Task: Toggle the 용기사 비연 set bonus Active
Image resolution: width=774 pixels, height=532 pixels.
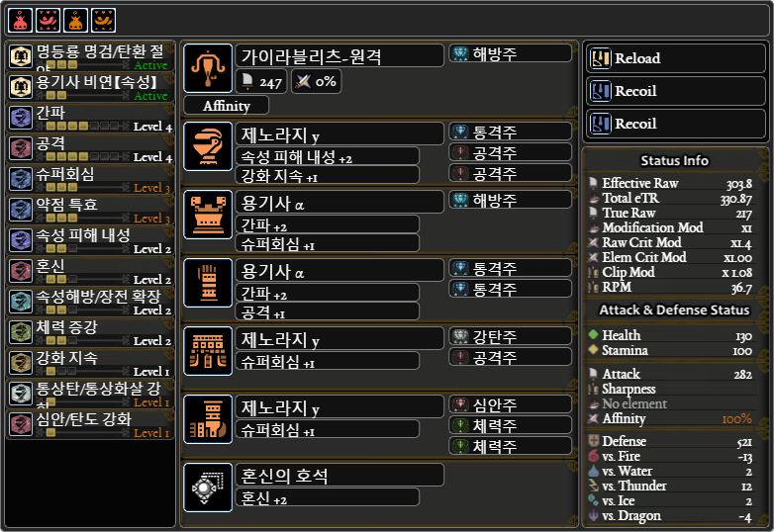Action: (150, 96)
